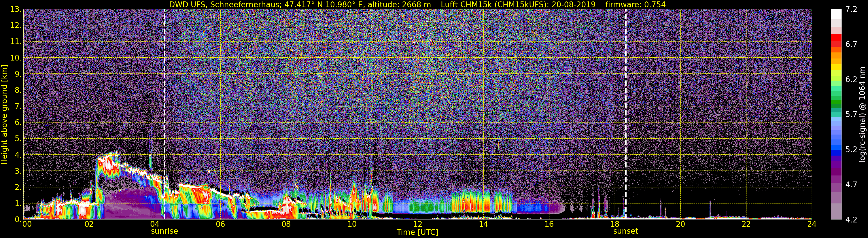Click the 'Time [UTC]' axis label
This screenshot has height=238, width=868.
coord(417,232)
